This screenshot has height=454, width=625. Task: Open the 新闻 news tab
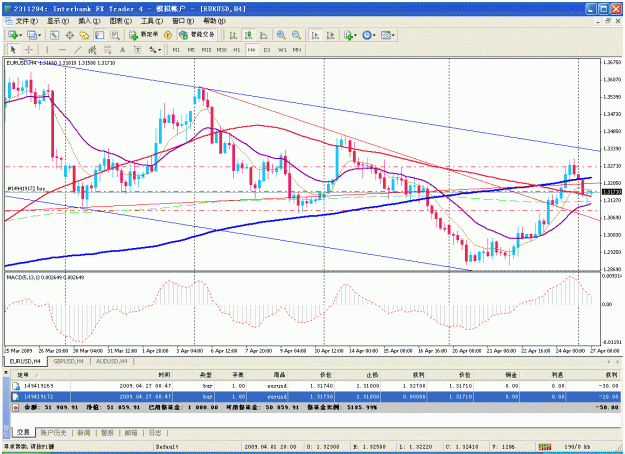pyautogui.click(x=84, y=432)
